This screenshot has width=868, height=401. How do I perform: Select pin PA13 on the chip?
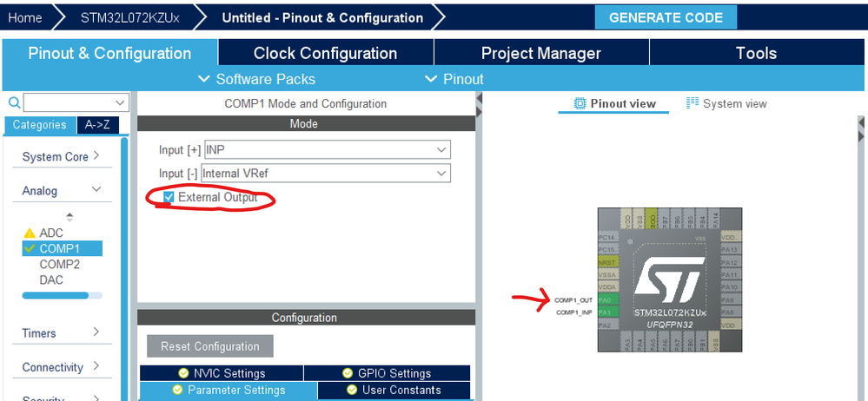click(x=732, y=249)
